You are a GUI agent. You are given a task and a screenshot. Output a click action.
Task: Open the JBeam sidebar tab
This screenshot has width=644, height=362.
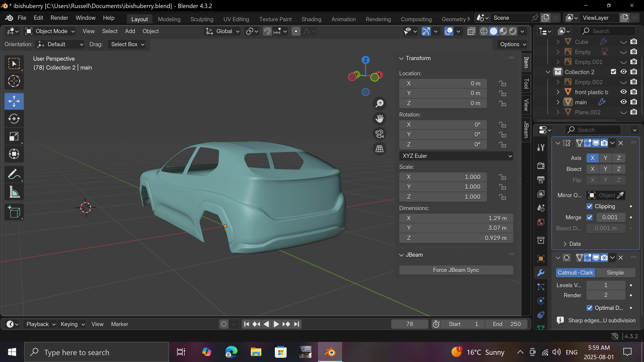coord(526,129)
